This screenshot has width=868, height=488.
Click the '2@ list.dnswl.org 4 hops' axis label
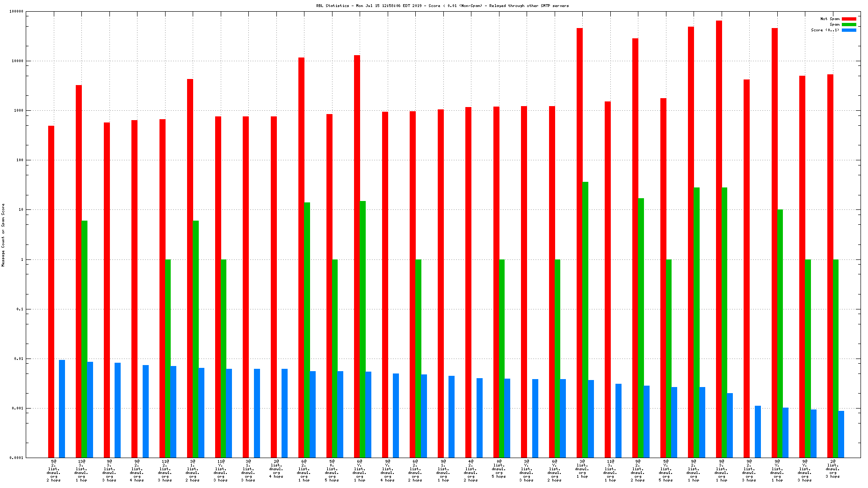[x=276, y=469]
